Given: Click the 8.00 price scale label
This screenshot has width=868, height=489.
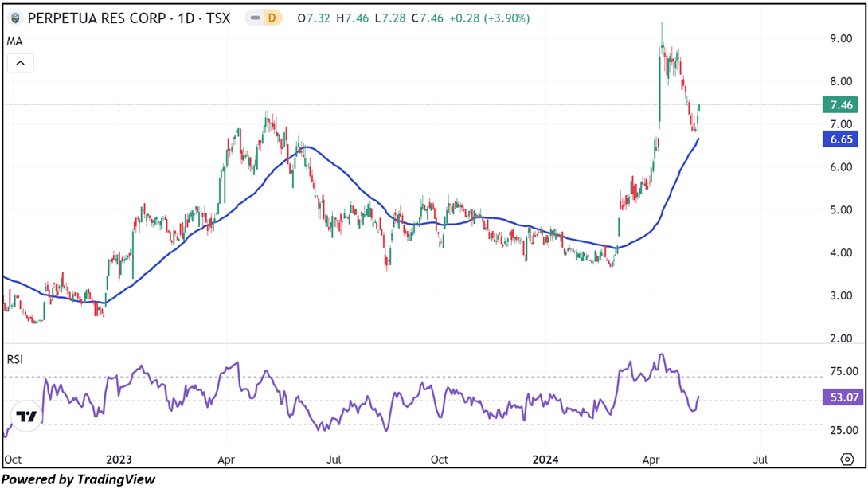Looking at the screenshot, I should tap(841, 81).
